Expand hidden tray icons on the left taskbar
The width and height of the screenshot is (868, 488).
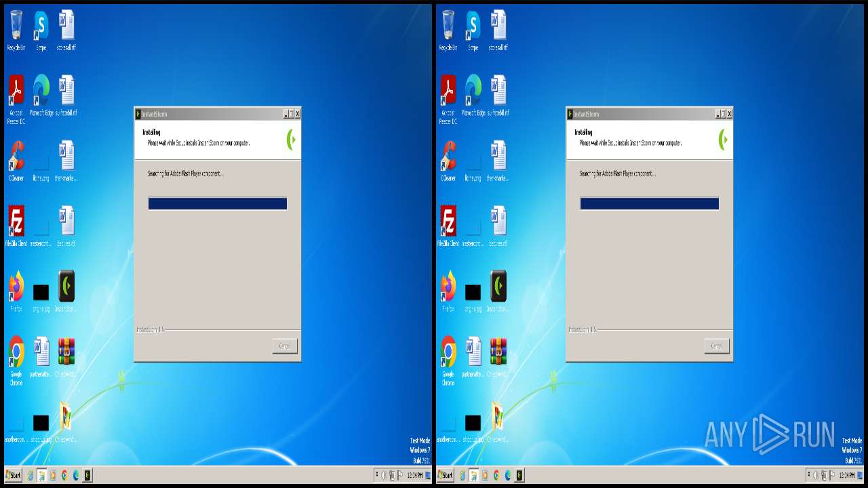(377, 475)
